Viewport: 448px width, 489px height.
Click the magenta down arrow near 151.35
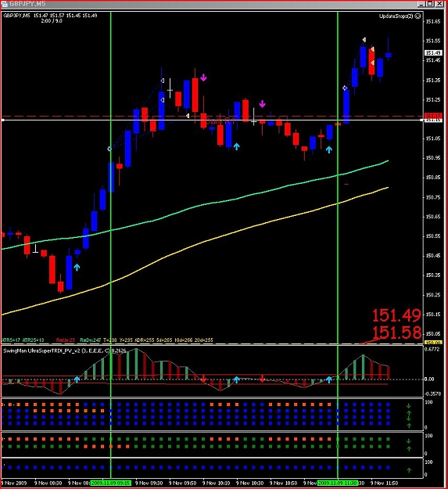[x=203, y=77]
